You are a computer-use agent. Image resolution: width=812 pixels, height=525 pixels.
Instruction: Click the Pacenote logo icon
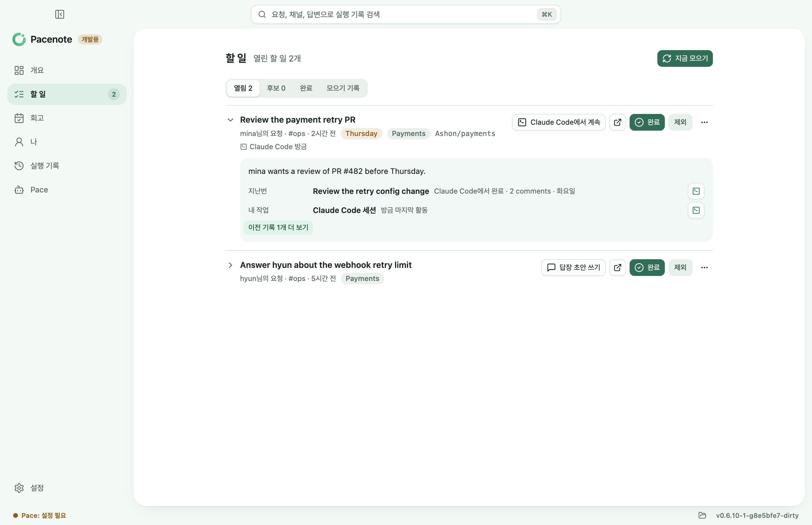[19, 40]
